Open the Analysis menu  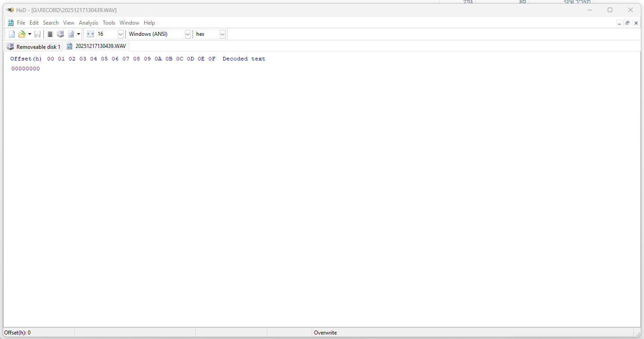(88, 22)
